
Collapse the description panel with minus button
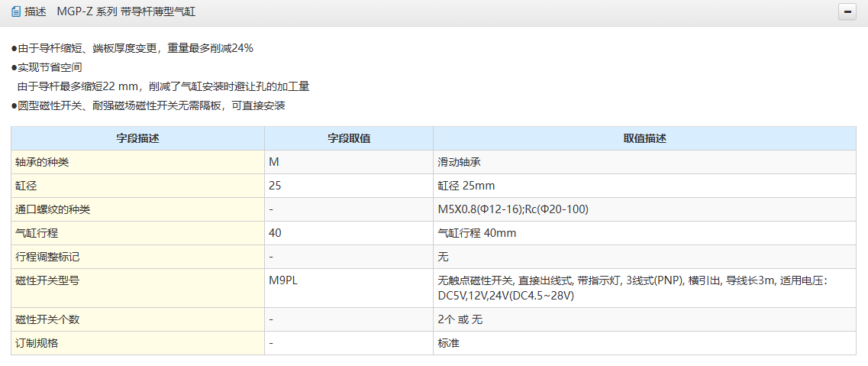click(x=847, y=12)
